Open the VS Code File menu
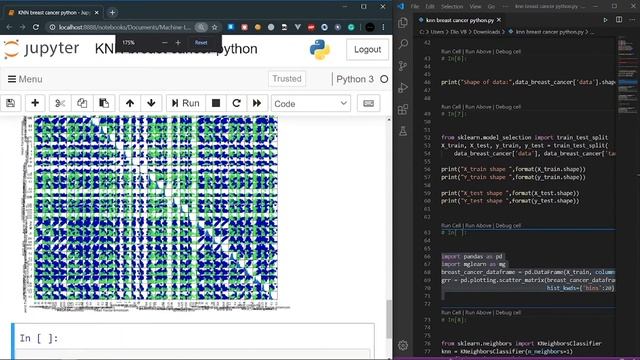640x360 pixels. [x=415, y=7]
